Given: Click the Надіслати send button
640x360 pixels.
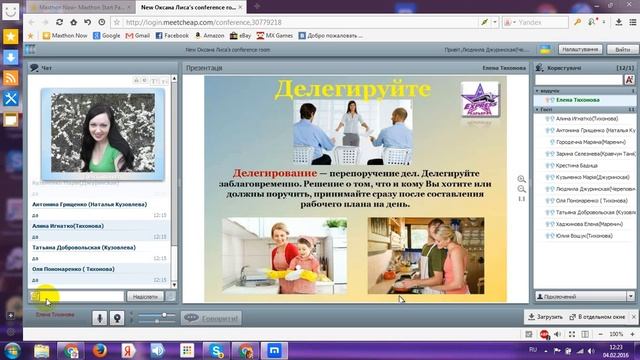Looking at the screenshot, I should click(x=145, y=296).
